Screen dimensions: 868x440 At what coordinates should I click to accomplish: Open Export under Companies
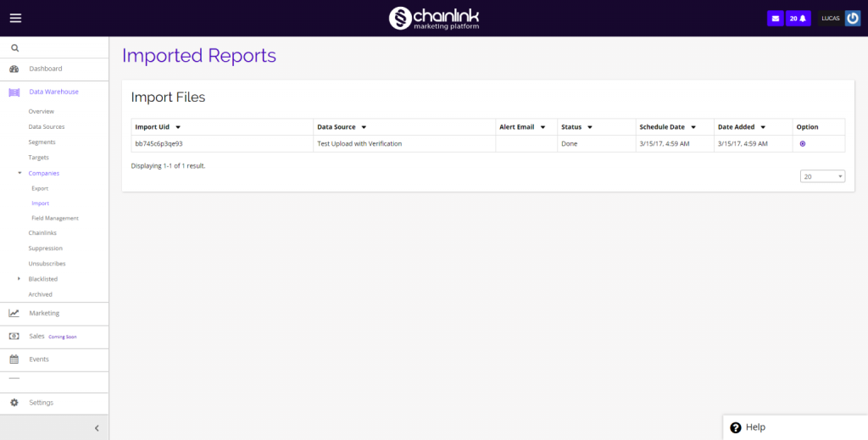tap(40, 188)
